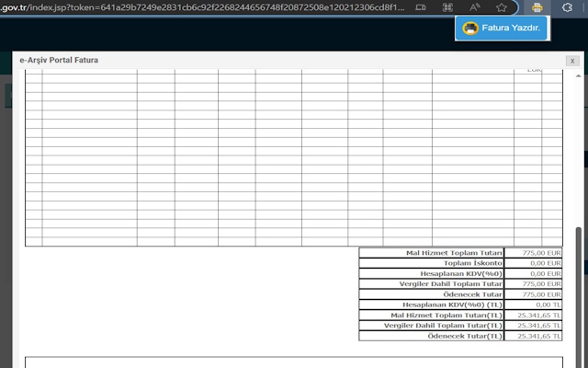
Task: Open the browser Extensions puzzle icon
Action: (x=567, y=7)
